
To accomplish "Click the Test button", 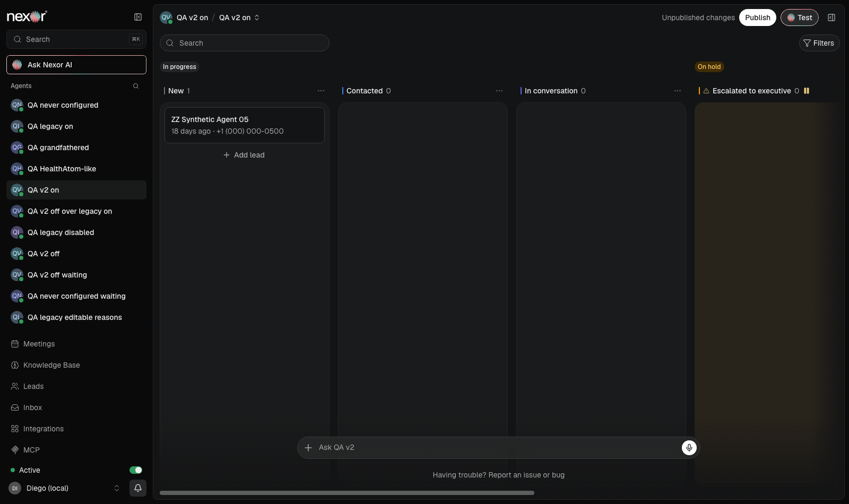I will [800, 18].
